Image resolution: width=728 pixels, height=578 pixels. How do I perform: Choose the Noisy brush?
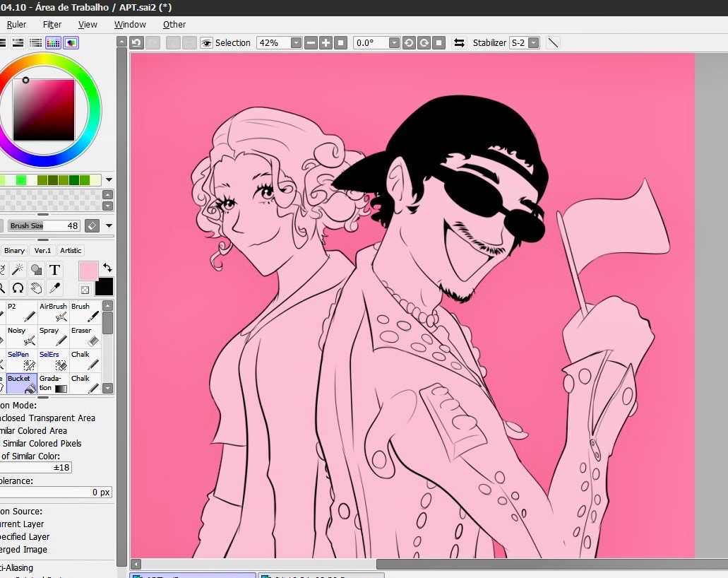(x=21, y=336)
